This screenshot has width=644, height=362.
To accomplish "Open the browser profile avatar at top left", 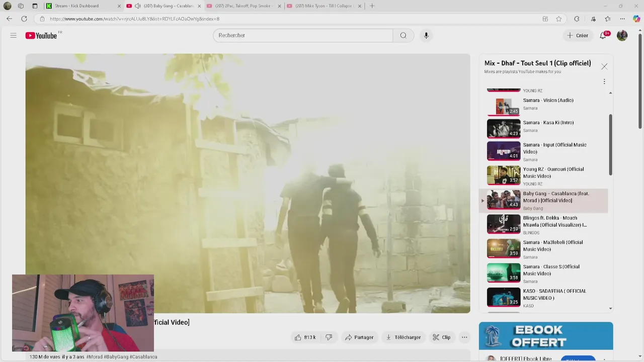I will (7, 6).
